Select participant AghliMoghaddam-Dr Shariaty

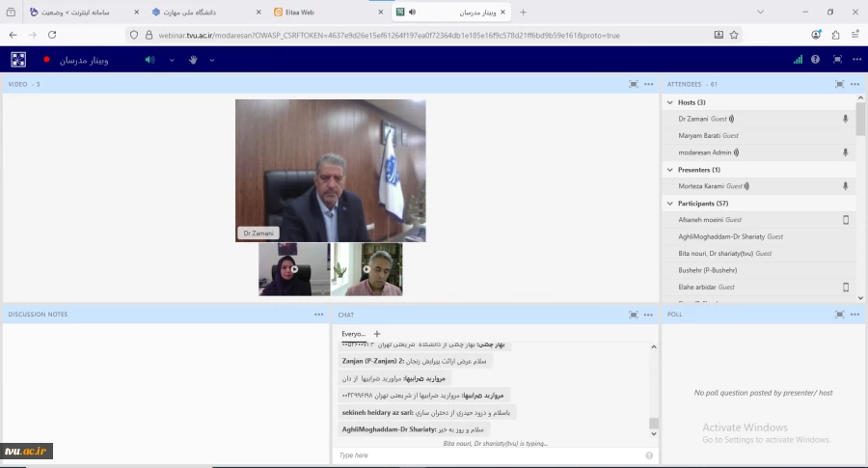[759, 236]
